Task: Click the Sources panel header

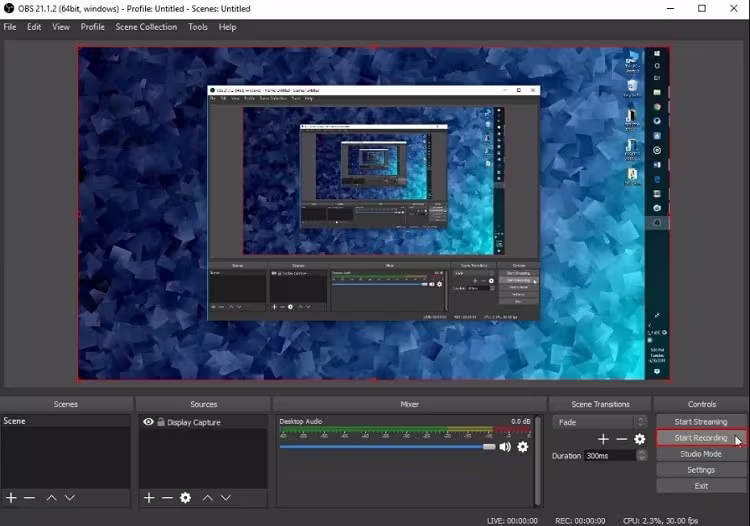Action: coord(203,404)
